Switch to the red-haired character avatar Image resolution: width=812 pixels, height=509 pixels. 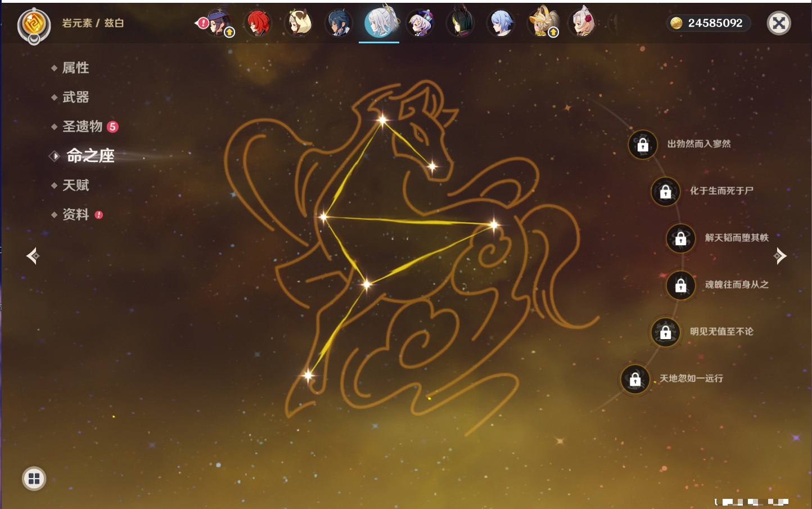[x=258, y=23]
